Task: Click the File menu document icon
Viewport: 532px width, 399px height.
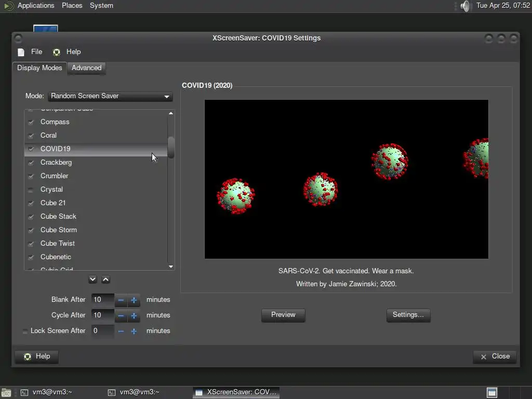Action: point(21,52)
